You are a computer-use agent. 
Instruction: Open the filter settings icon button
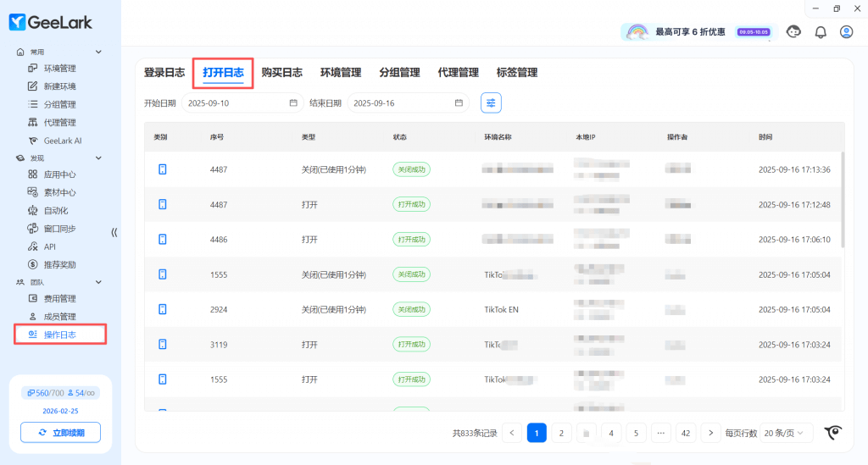click(491, 102)
